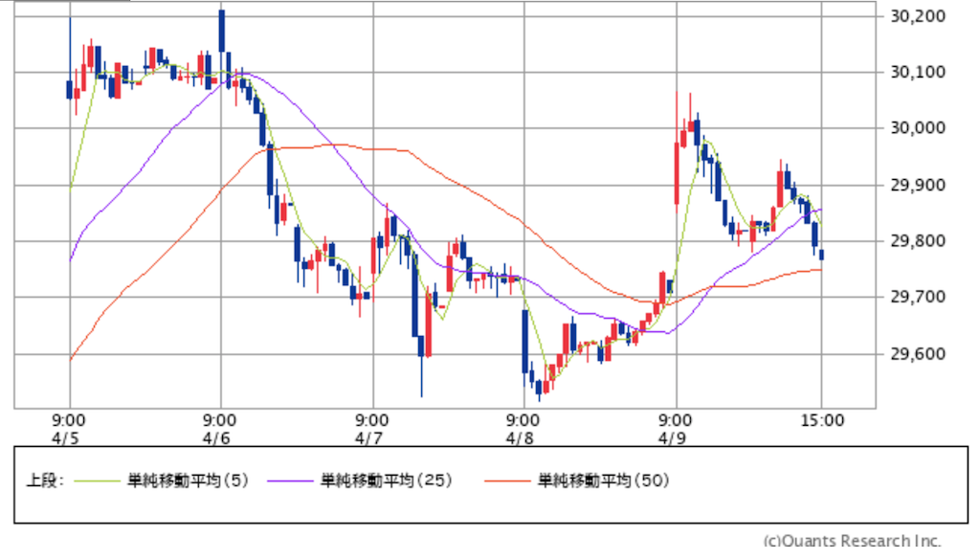Click the purple line swatch in legend

[x=289, y=481]
